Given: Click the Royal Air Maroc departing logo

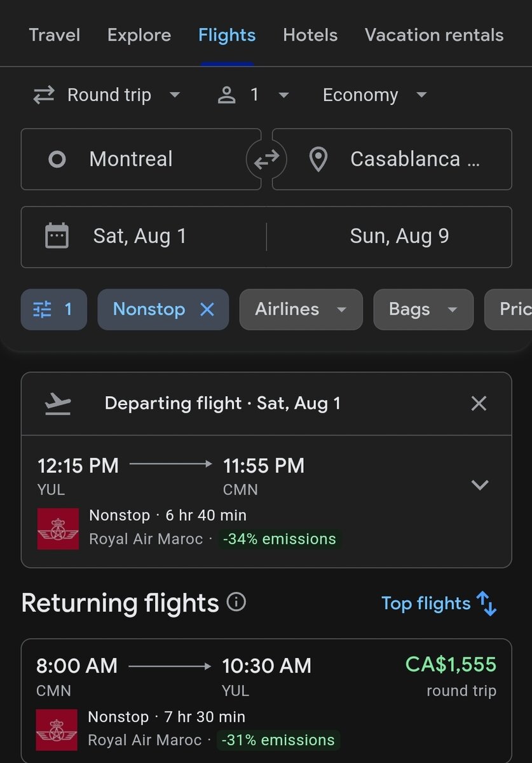Looking at the screenshot, I should [58, 528].
